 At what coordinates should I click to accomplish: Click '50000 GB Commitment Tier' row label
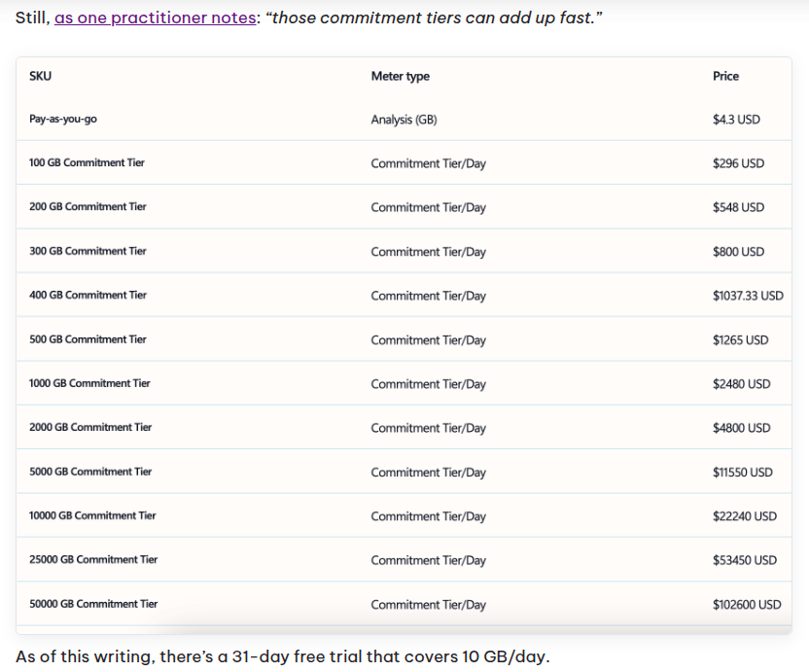tap(93, 603)
